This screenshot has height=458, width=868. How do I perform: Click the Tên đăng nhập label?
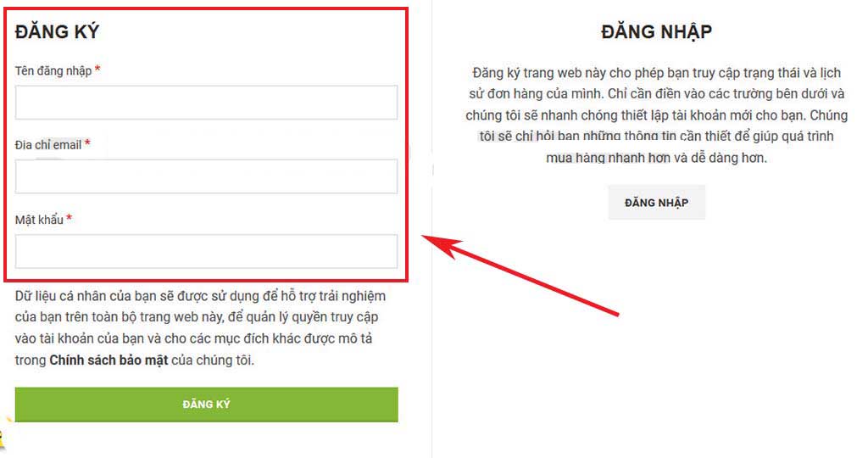click(x=53, y=71)
